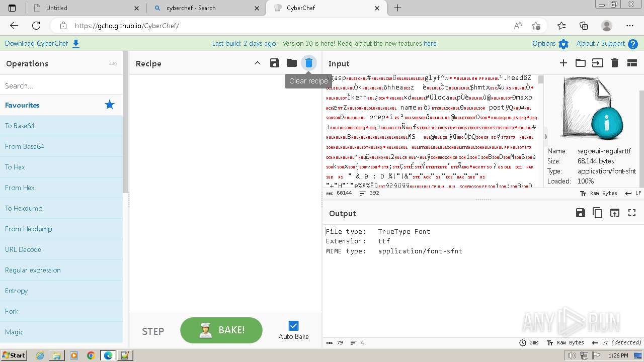Open a new browser tab
The height and width of the screenshot is (362, 644).
pos(397,8)
